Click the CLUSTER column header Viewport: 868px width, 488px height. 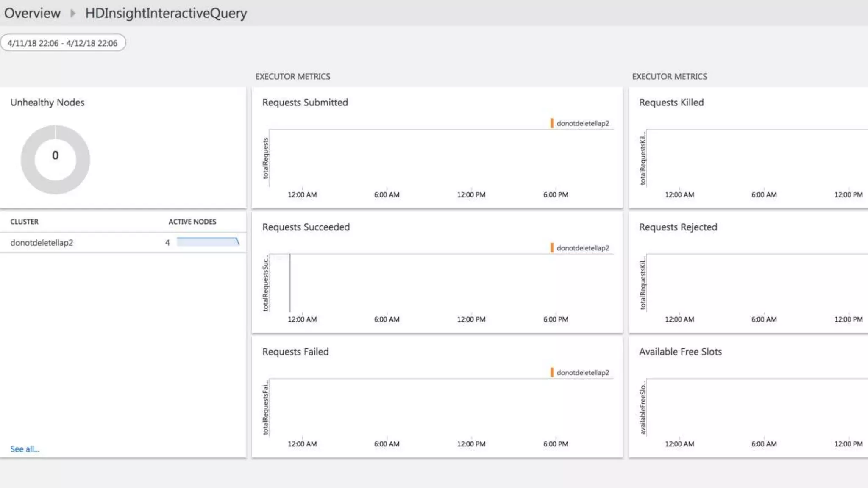point(24,222)
